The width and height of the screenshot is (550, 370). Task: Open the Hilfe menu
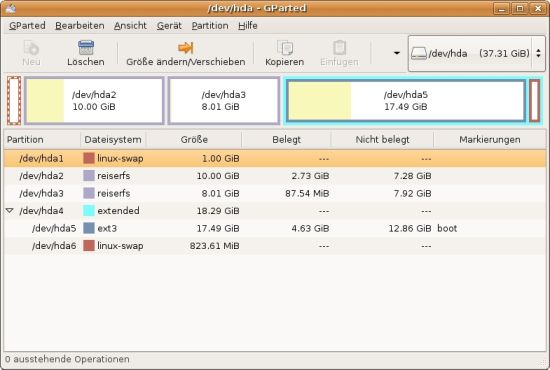248,26
